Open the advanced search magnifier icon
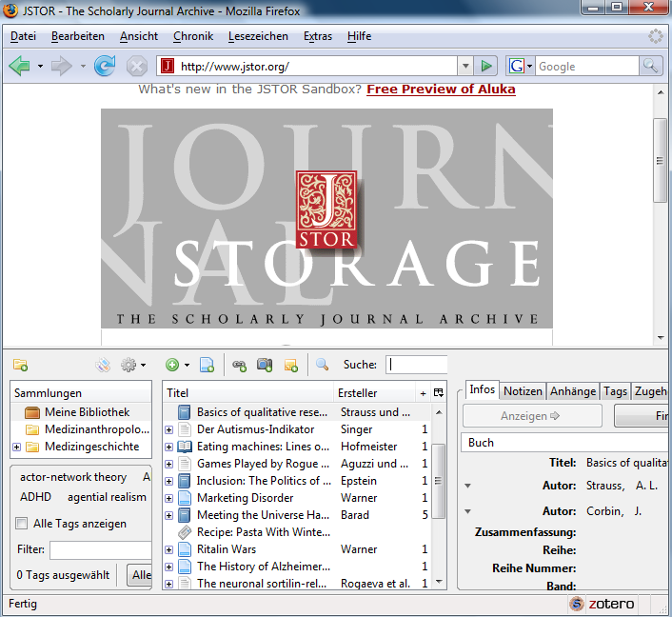 click(x=322, y=365)
